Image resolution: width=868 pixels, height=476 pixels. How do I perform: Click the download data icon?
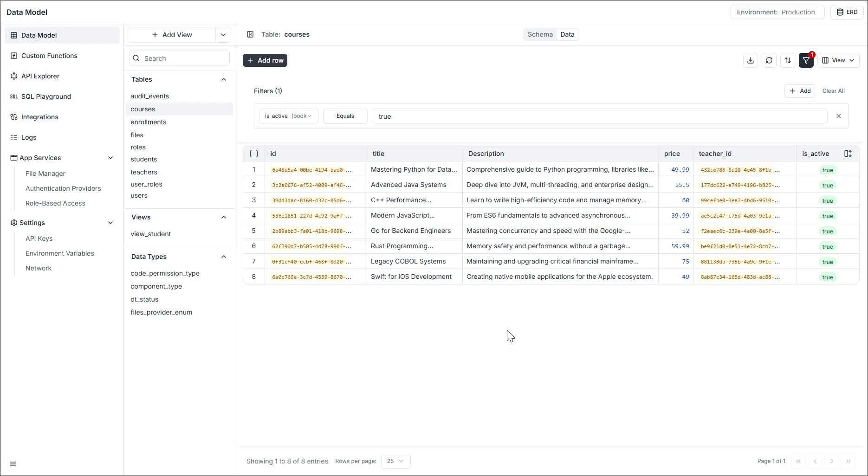[x=751, y=60]
